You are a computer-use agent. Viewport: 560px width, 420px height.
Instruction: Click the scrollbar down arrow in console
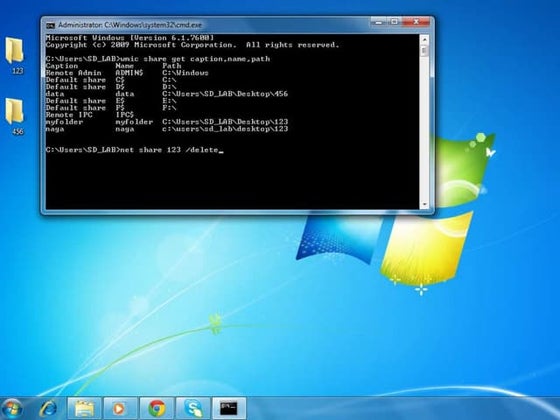424,205
